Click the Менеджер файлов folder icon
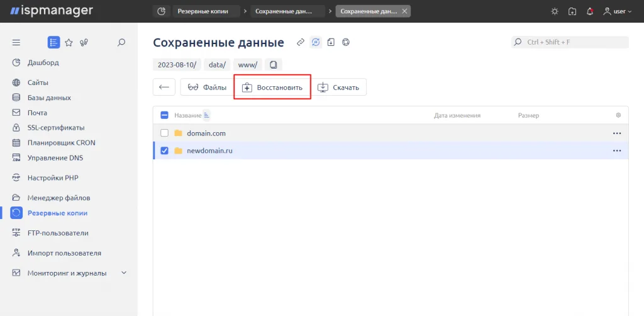This screenshot has width=644, height=316. click(x=16, y=198)
